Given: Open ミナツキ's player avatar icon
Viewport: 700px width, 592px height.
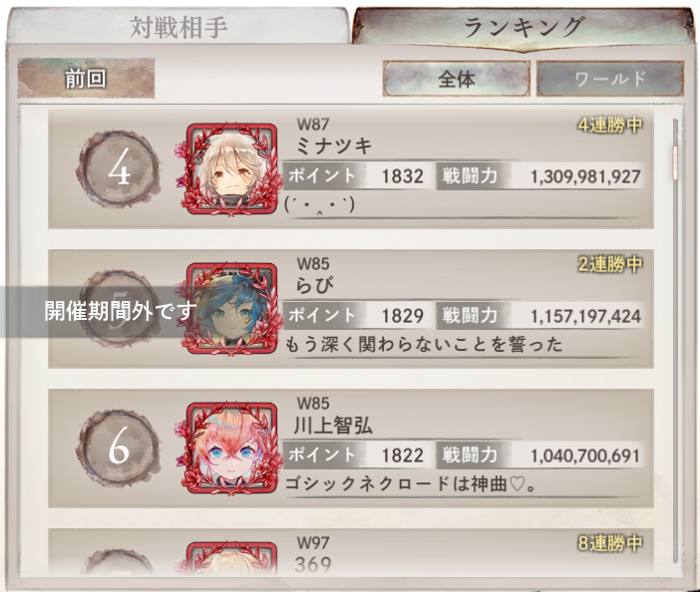Looking at the screenshot, I should point(230,168).
